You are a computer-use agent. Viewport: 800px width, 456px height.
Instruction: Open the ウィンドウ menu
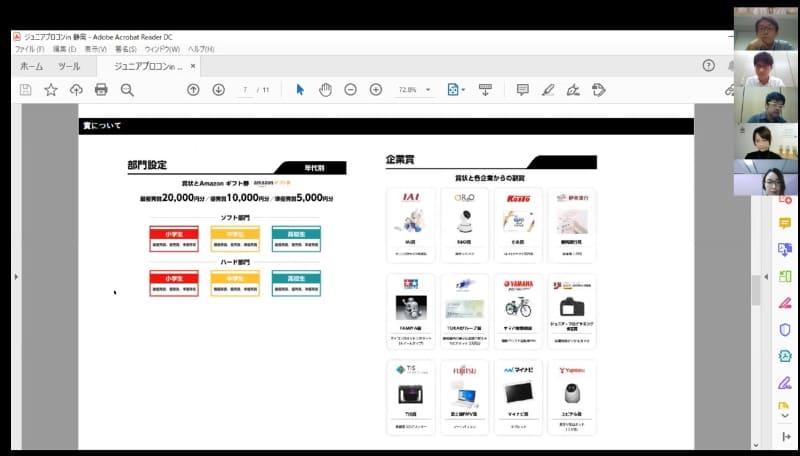pyautogui.click(x=162, y=49)
